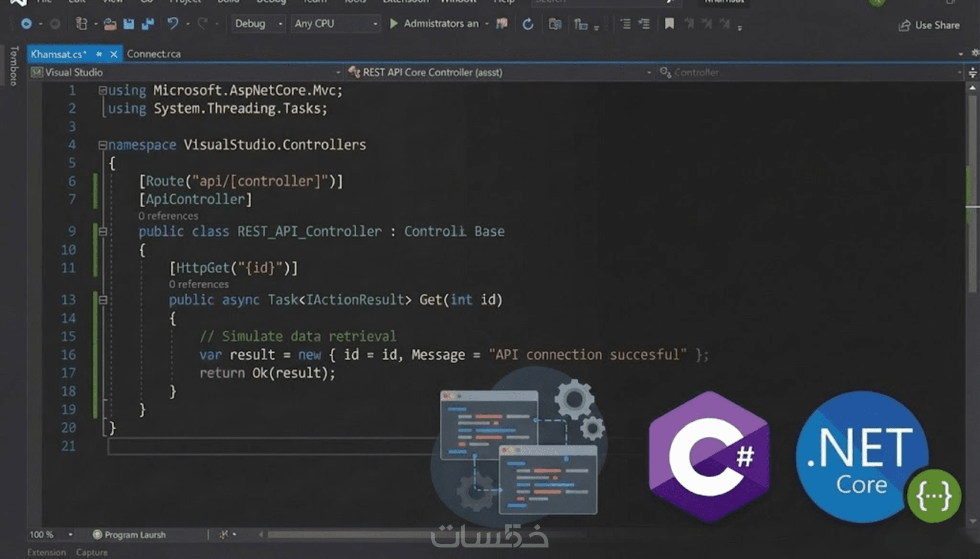Screen dimensions: 980x559
Task: Click the greyed redo arrow
Action: (202, 24)
